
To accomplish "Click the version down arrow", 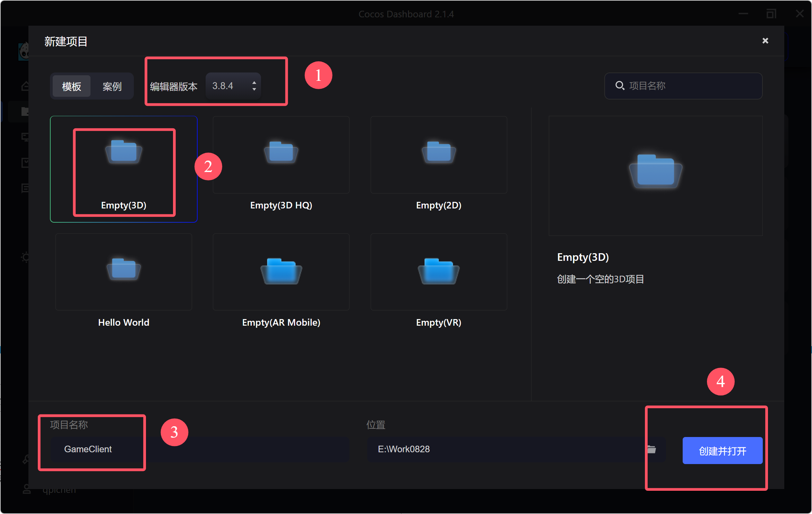I will (x=254, y=89).
